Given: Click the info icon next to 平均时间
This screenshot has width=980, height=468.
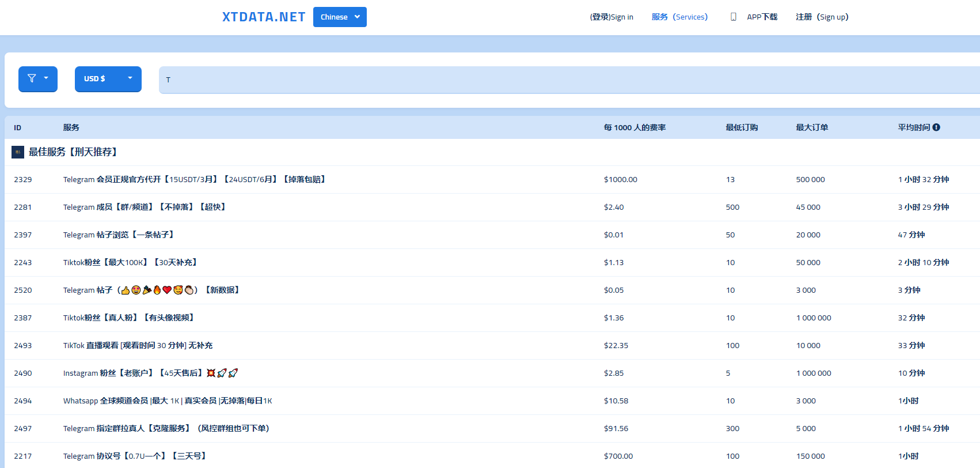Looking at the screenshot, I should [936, 127].
